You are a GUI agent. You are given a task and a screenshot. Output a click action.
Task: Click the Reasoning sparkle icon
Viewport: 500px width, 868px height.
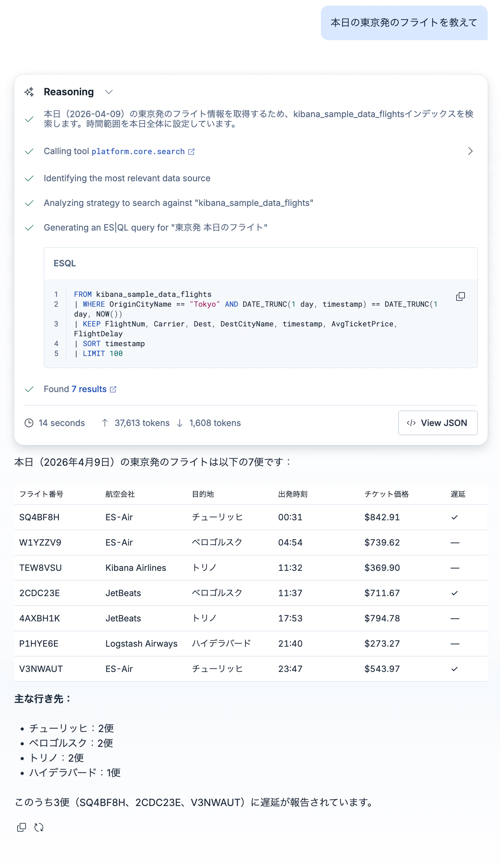(29, 92)
